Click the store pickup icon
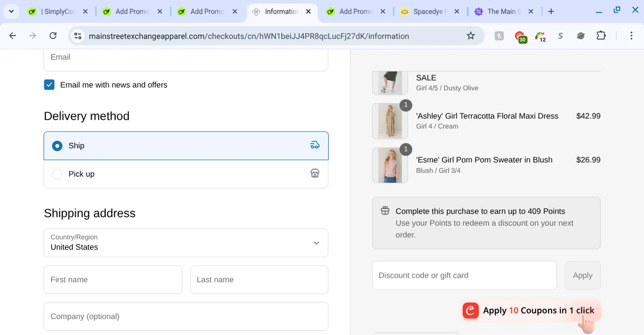644x335 pixels. pyautogui.click(x=315, y=173)
